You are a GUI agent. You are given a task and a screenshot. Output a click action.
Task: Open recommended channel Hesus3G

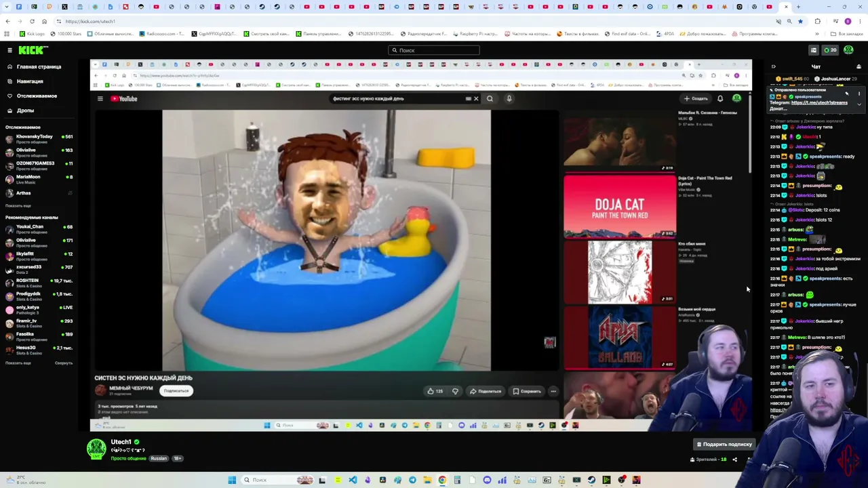[x=39, y=350]
